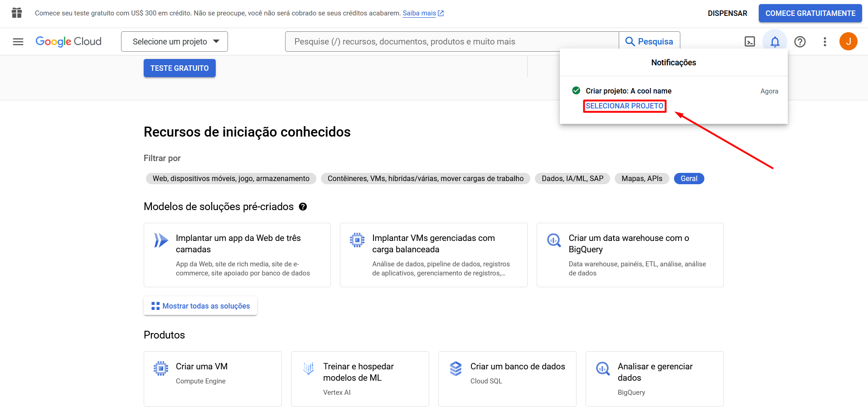The image size is (868, 412).
Task: Click the search field for resources
Action: pos(452,42)
